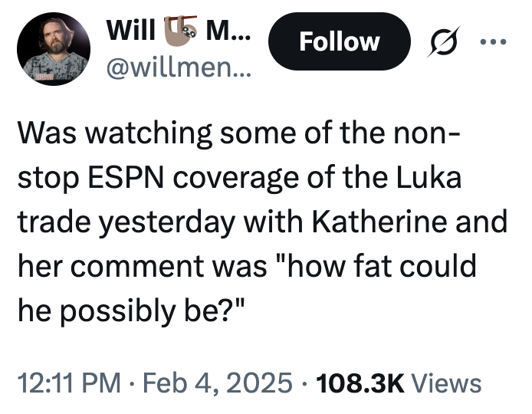Open the @willmen... handle link
The height and width of the screenshot is (414, 532).
click(x=179, y=67)
